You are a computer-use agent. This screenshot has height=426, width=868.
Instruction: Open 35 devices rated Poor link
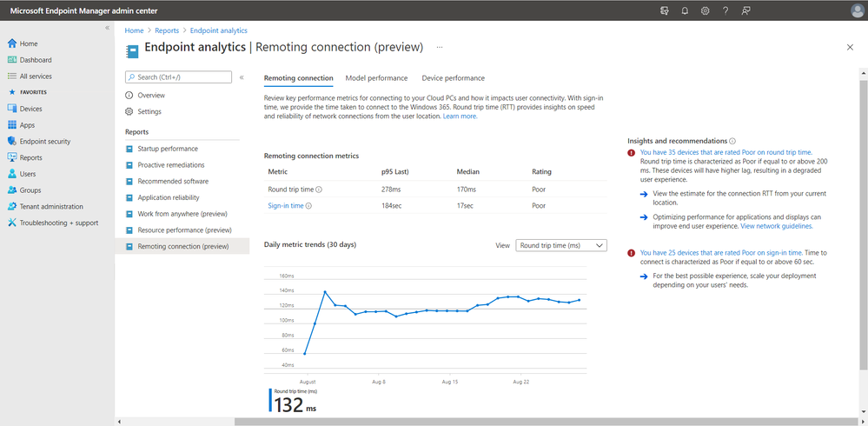[726, 152]
